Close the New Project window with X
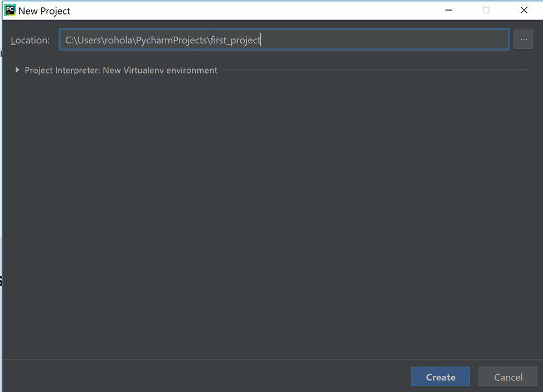Image resolution: width=543 pixels, height=392 pixels. 523,11
